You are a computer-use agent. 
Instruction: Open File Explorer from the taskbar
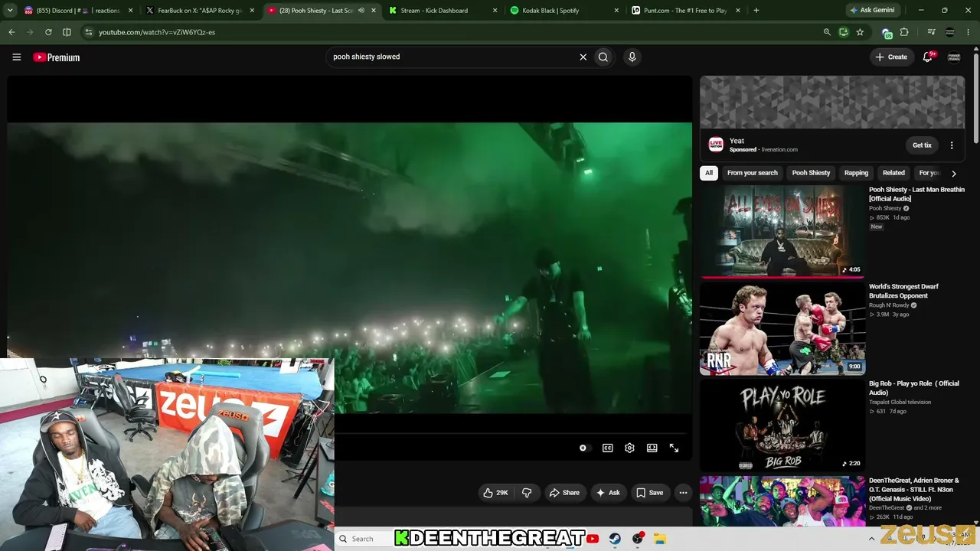coord(660,539)
